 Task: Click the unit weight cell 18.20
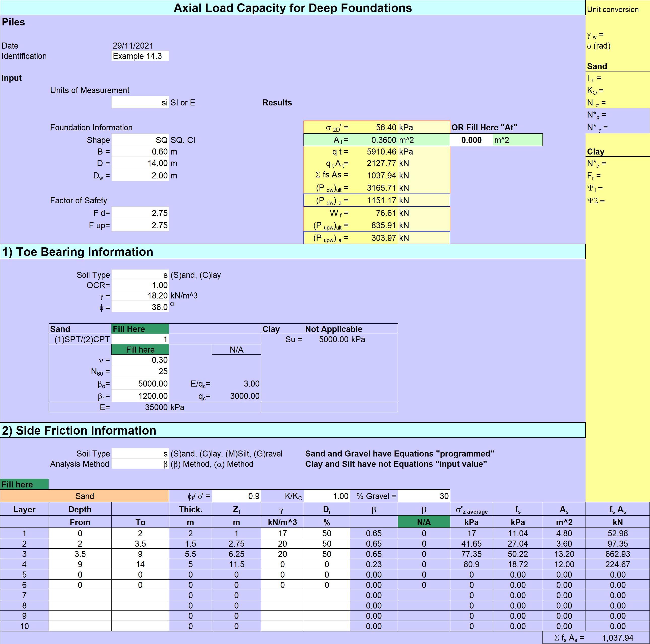140,296
